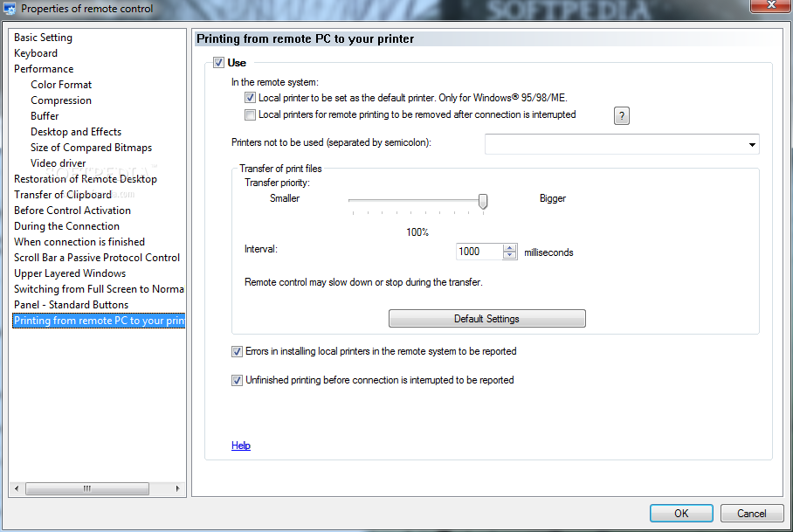Click the app icon in title bar
The height and width of the screenshot is (532, 793).
tap(9, 9)
